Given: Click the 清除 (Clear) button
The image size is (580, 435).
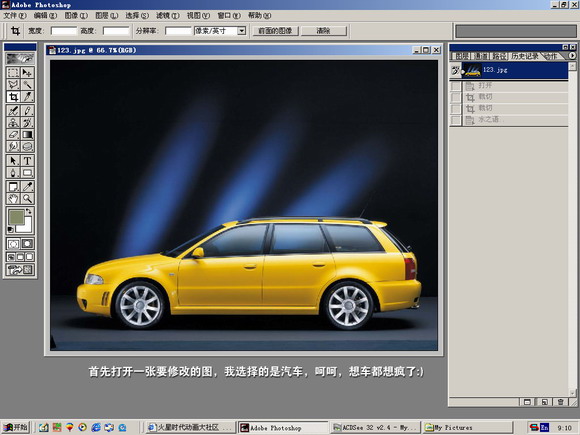Looking at the screenshot, I should (324, 31).
